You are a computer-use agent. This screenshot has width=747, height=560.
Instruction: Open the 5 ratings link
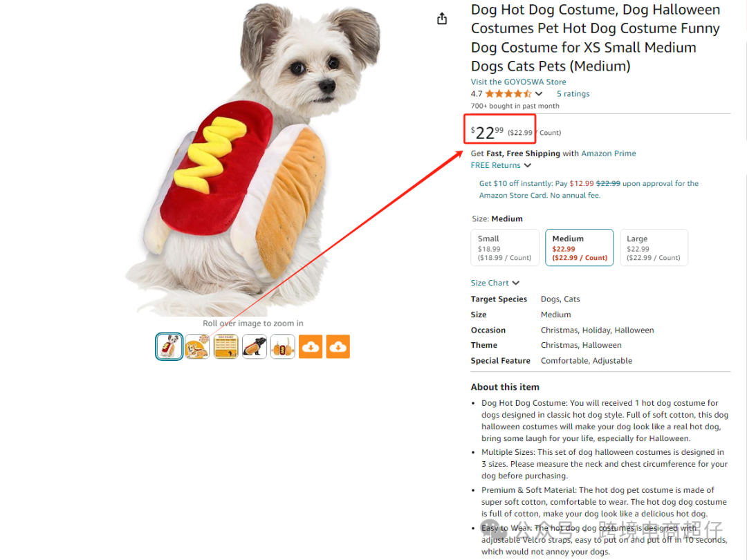pos(573,94)
